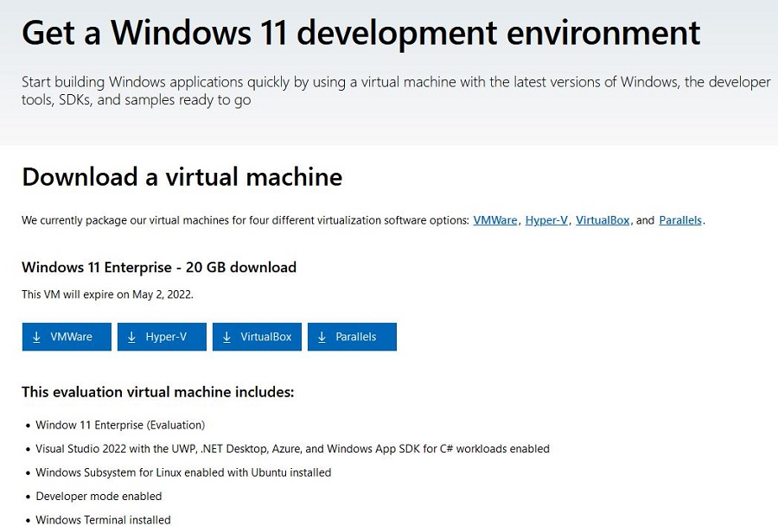Click the VMWare download button
The image size is (778, 532).
[x=67, y=337]
